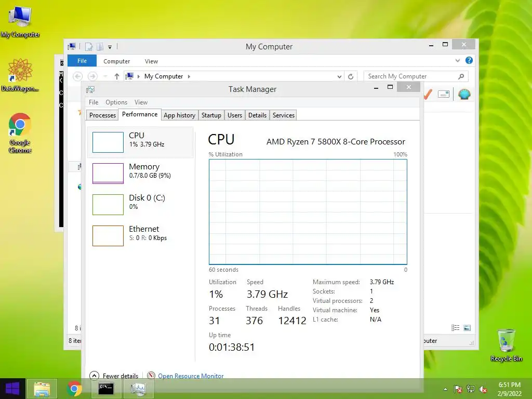
Task: Open recent locations dropdown arrow
Action: (x=105, y=76)
